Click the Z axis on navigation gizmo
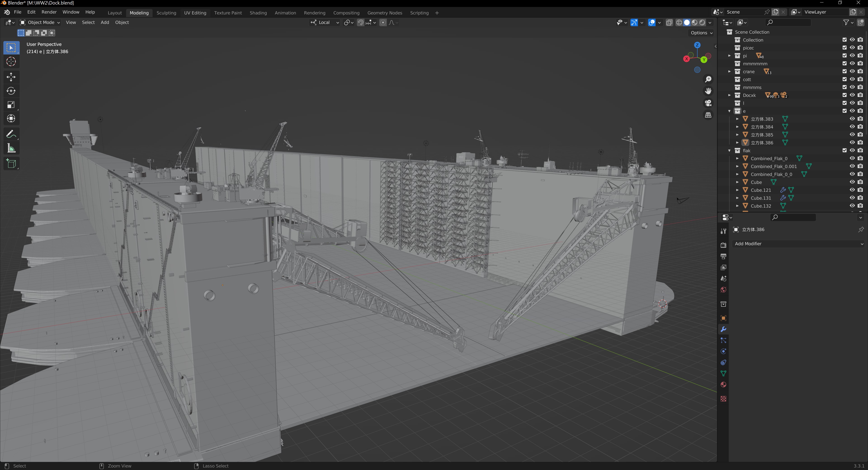Image resolution: width=868 pixels, height=470 pixels. coord(697,45)
